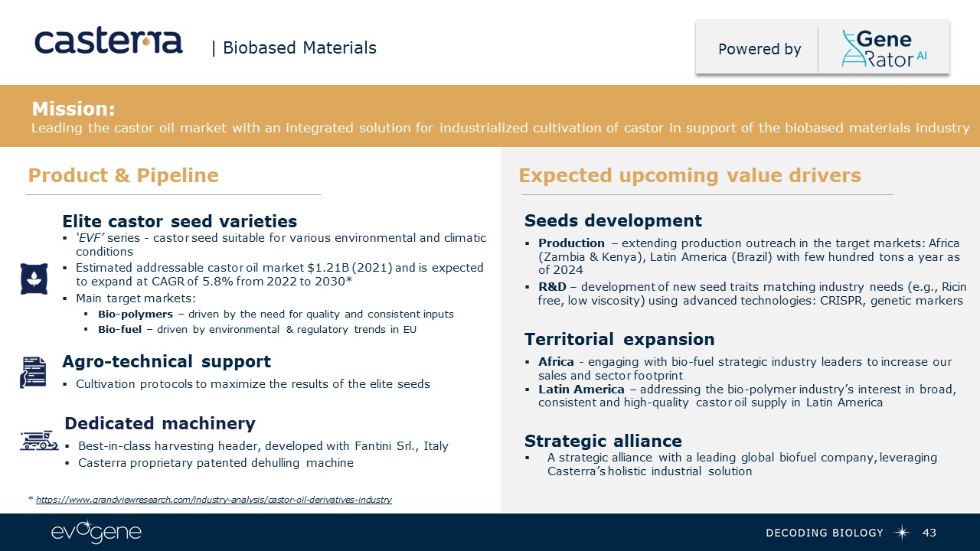
Task: Click the Dedicated machinery title
Action: click(160, 424)
